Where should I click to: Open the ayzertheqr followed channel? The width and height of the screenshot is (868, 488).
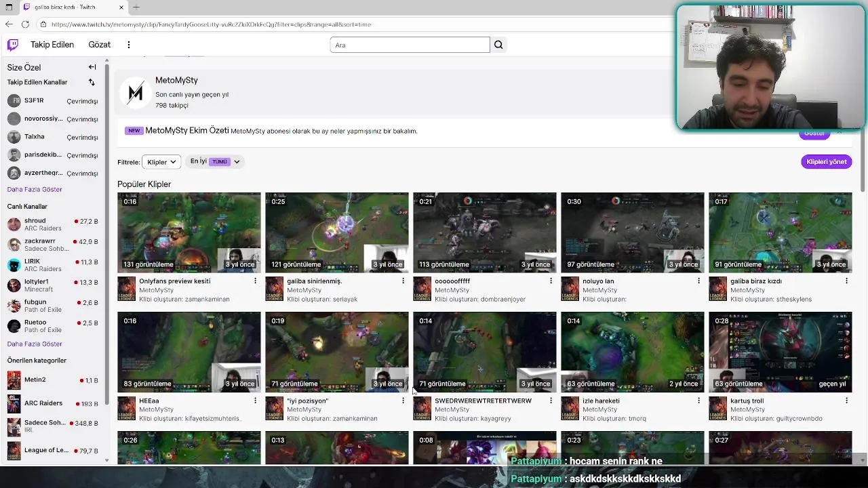pos(54,174)
